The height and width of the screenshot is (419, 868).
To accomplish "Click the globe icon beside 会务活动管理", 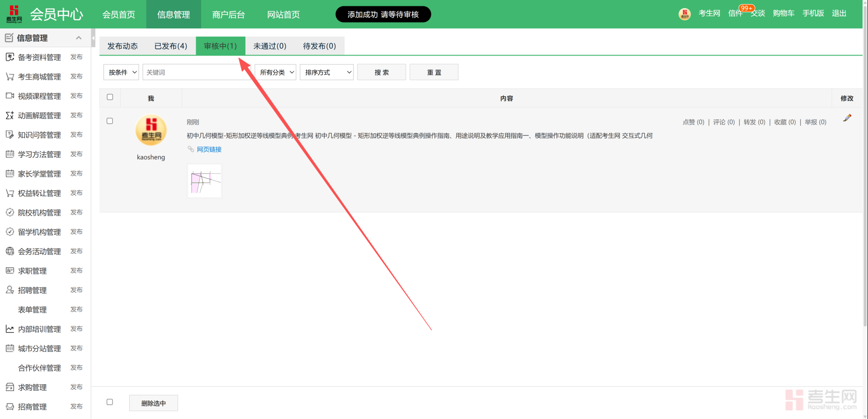I will point(9,251).
